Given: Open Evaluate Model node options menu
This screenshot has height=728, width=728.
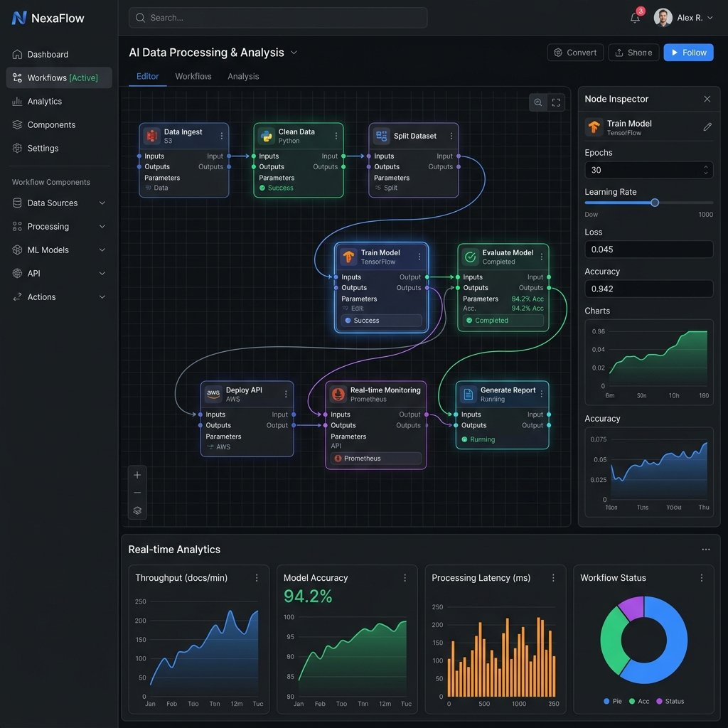Looking at the screenshot, I should pos(541,257).
